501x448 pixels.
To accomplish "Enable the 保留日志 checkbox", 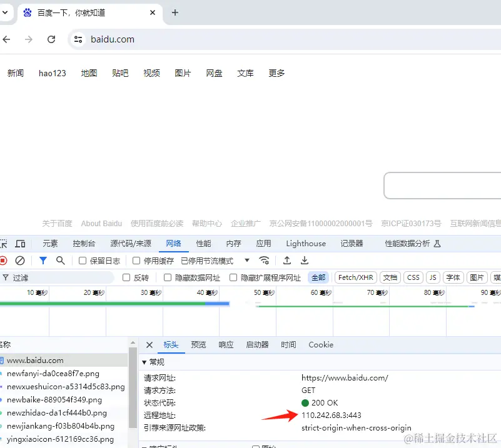I will [x=83, y=261].
